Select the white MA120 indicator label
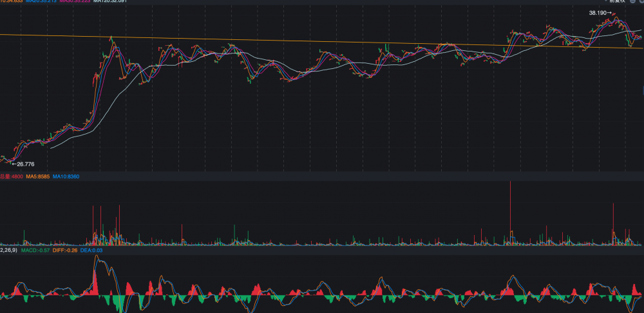This screenshot has width=644, height=313. [x=110, y=1]
